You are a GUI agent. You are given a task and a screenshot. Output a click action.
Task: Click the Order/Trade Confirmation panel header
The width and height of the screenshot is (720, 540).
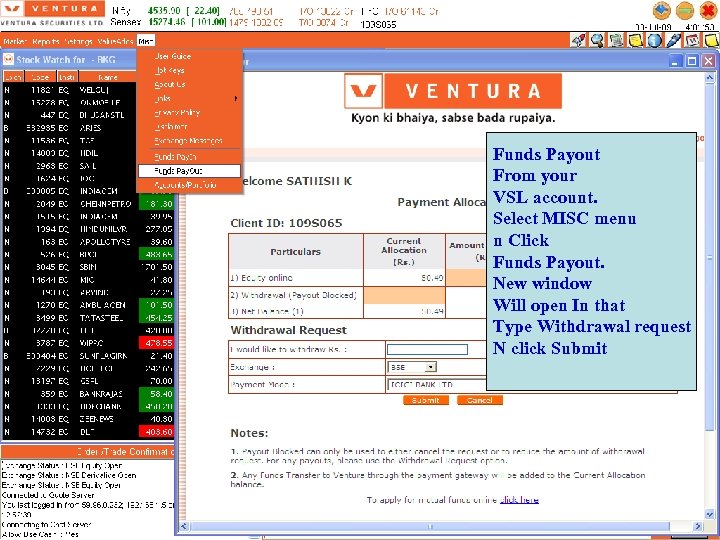coord(88,451)
